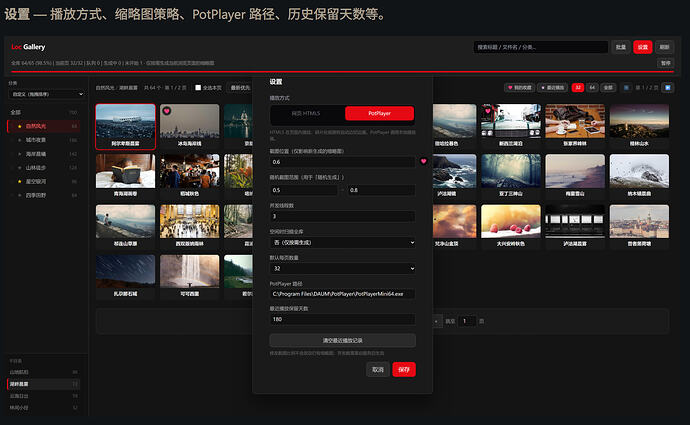Open the star trails night sky thumbnail
Image resolution: width=690 pixels, height=425 pixels.
point(125,271)
